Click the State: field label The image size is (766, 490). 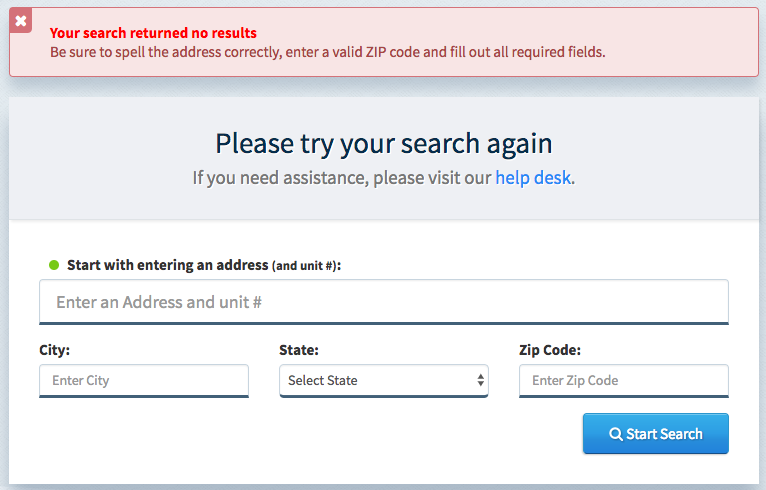point(299,350)
